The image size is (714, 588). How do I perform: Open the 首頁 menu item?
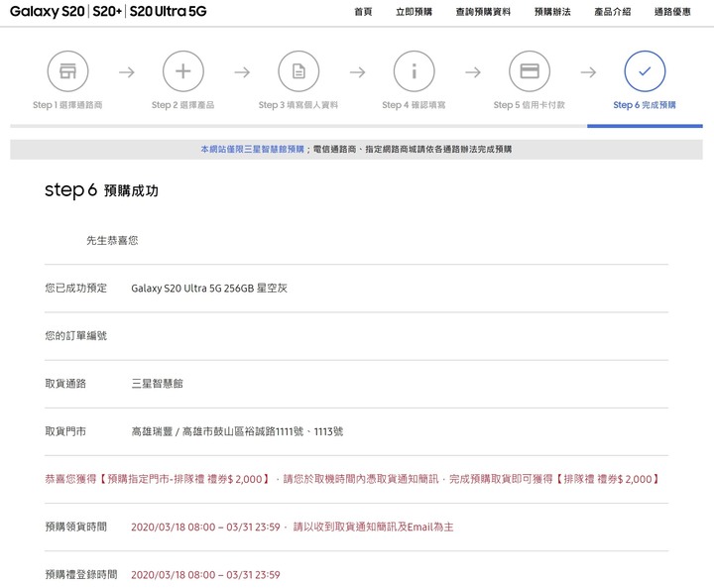pyautogui.click(x=363, y=12)
